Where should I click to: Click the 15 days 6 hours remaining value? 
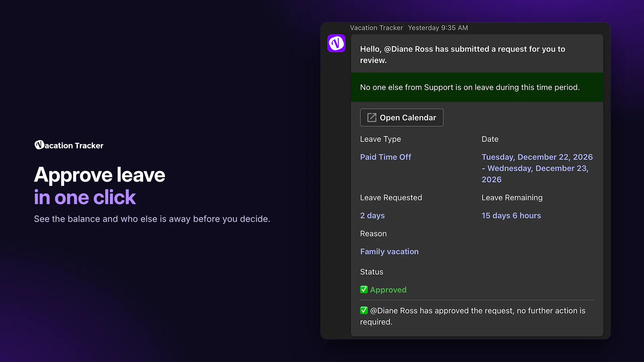[x=511, y=216]
